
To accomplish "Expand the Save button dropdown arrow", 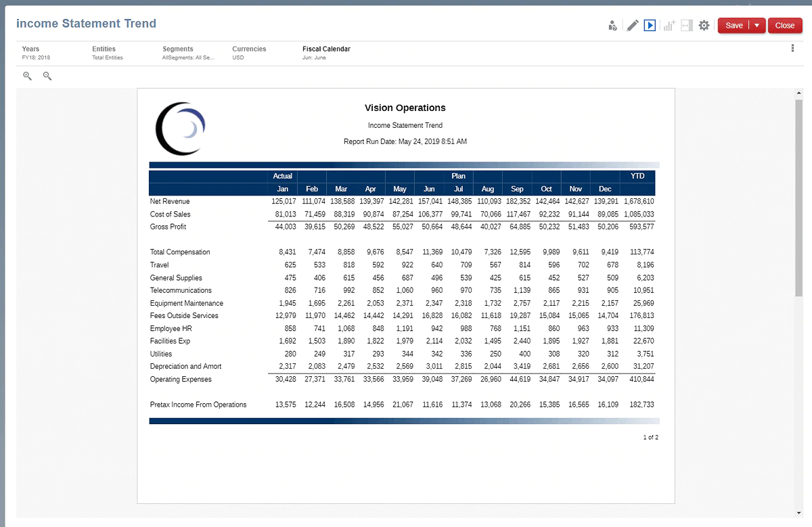I will 757,26.
